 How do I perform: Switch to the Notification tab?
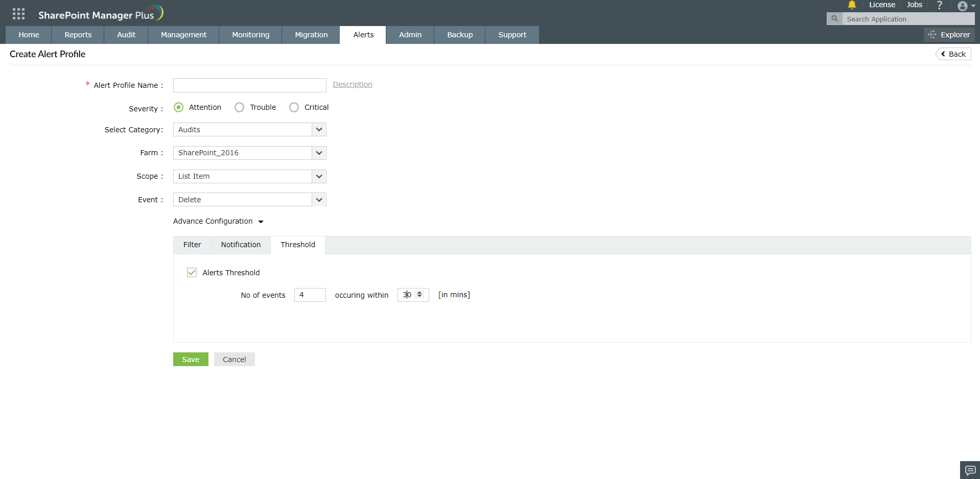pyautogui.click(x=240, y=245)
